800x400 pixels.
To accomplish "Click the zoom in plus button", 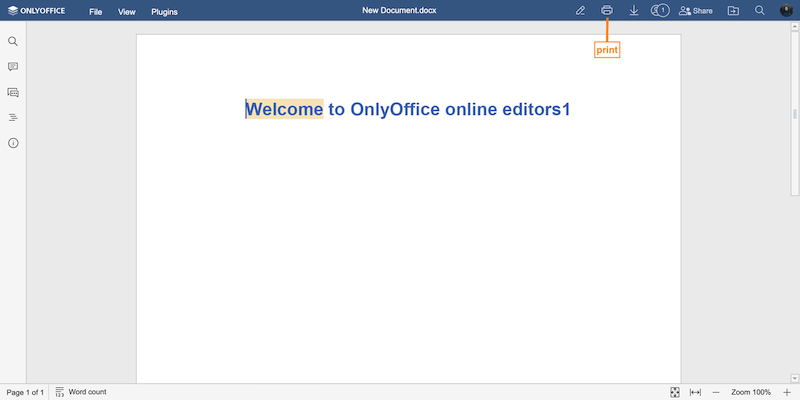I will (786, 392).
